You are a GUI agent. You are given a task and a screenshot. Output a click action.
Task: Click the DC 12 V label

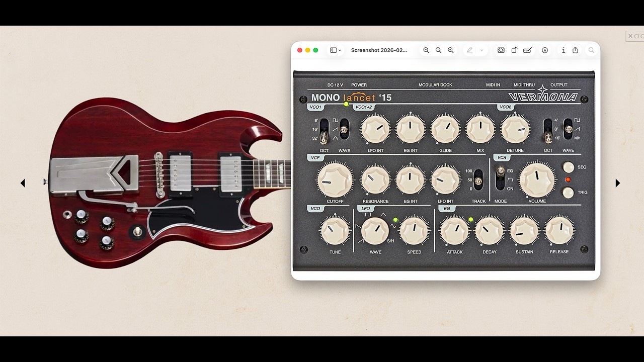(335, 85)
